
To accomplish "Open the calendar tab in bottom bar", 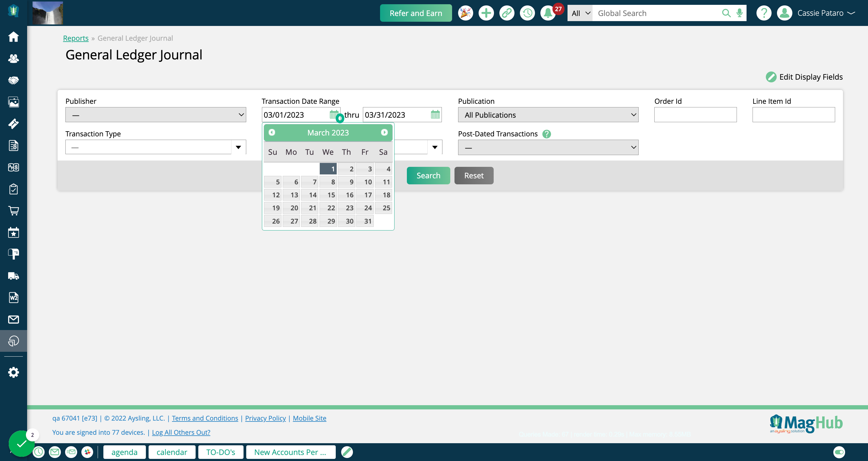I will [172, 452].
